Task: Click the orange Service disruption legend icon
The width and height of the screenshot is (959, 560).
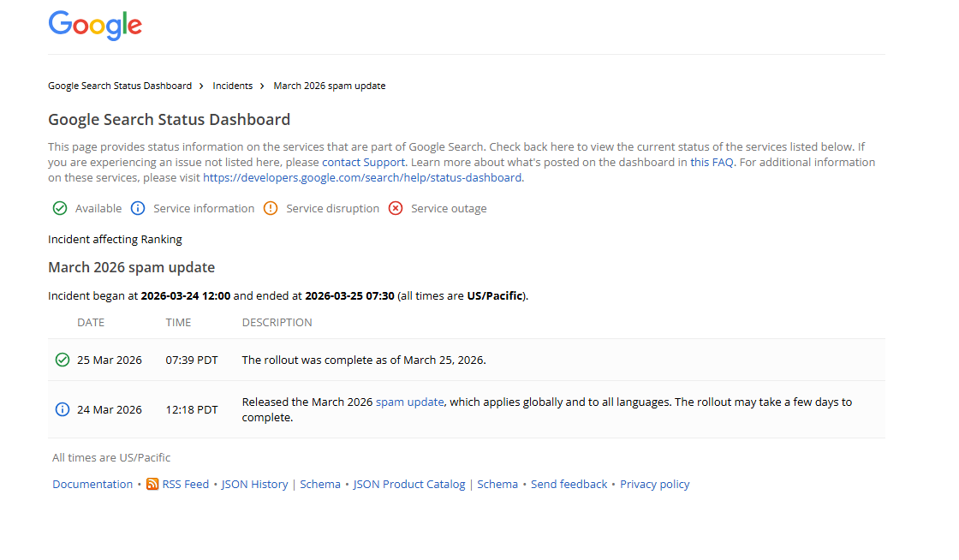Action: point(271,208)
